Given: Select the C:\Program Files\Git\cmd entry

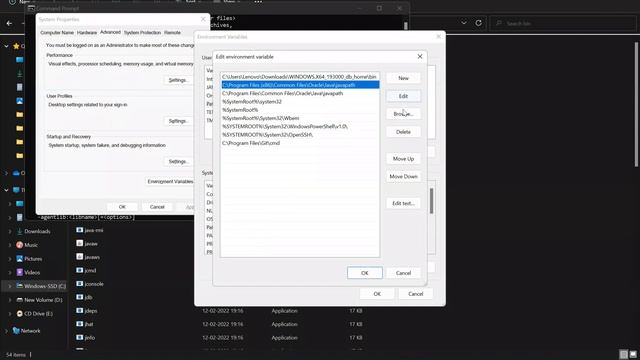Looking at the screenshot, I should 300,143.
